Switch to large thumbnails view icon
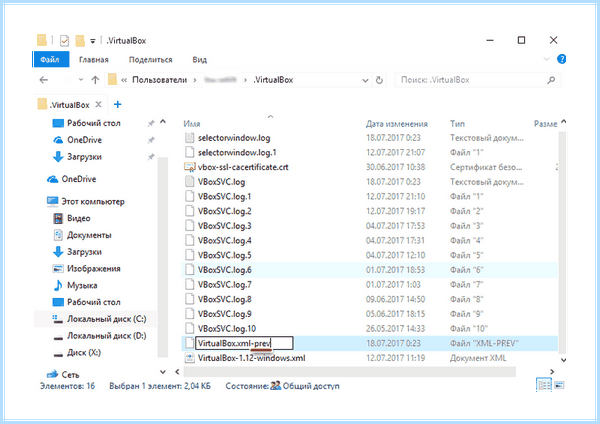This screenshot has height=424, width=600. (x=559, y=385)
